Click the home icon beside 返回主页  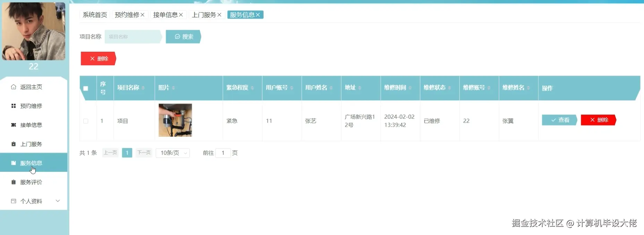(x=14, y=87)
